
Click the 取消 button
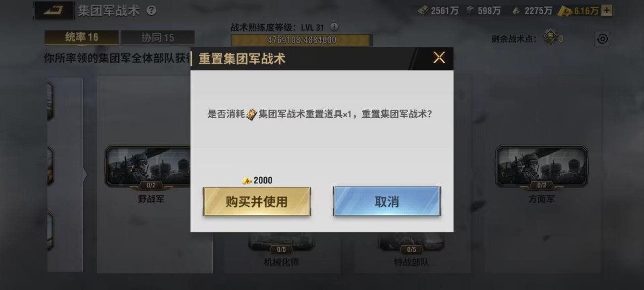point(387,202)
